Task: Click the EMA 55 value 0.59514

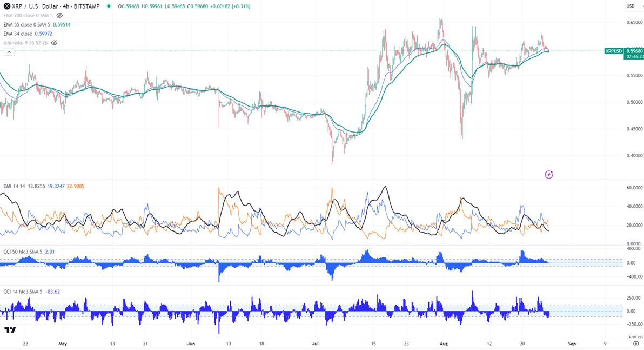Action: 62,25
